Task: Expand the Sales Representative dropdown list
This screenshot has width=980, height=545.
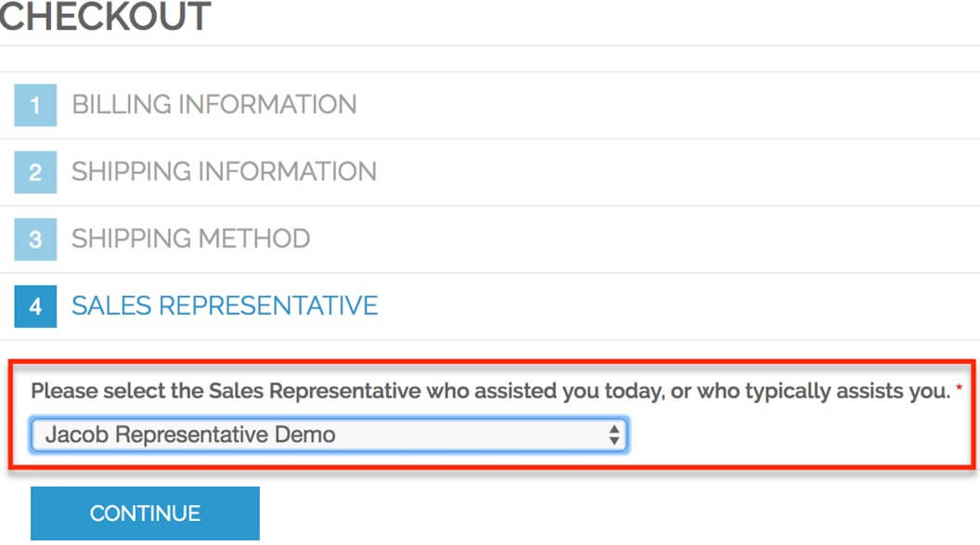Action: pos(329,435)
